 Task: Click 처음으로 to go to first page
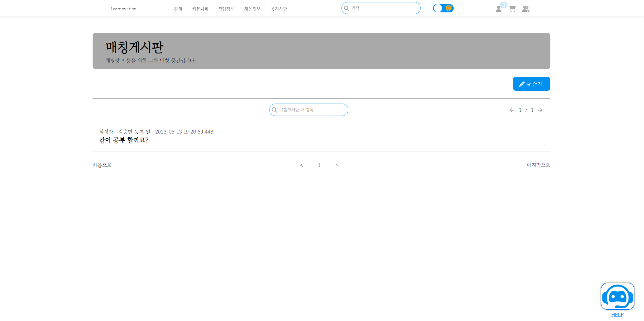(x=102, y=165)
